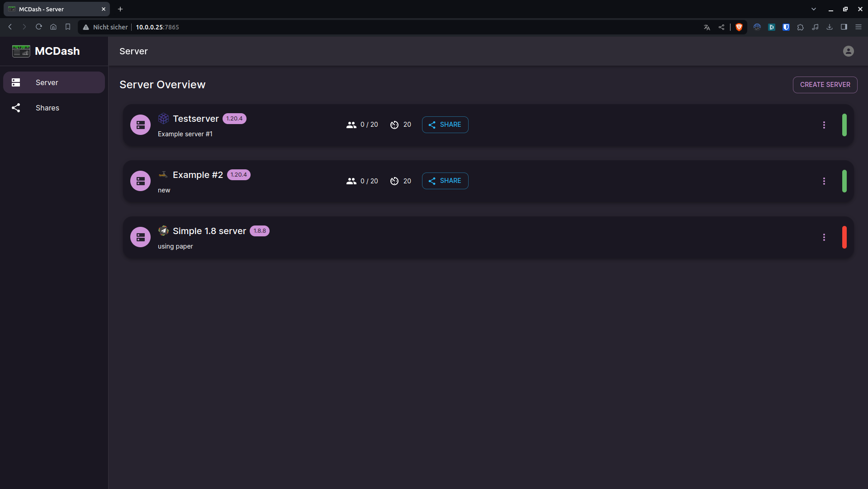This screenshot has height=489, width=868.
Task: Select the MCDash - Server browser tab
Action: point(50,9)
